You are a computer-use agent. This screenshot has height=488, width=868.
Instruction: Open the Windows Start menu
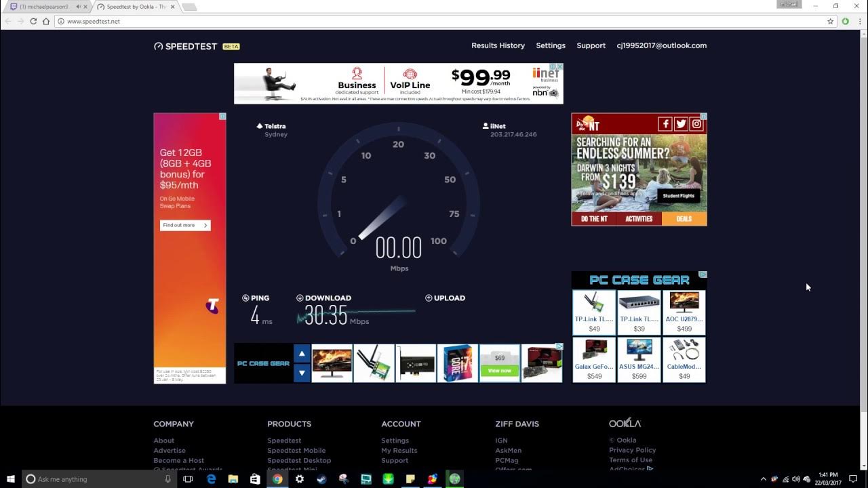(10, 479)
